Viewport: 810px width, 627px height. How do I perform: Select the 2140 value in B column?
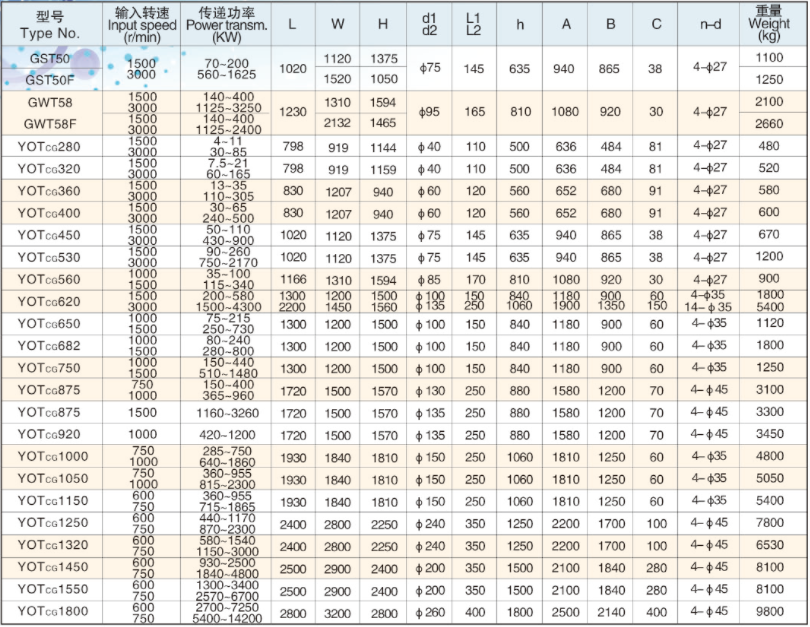coord(611,613)
